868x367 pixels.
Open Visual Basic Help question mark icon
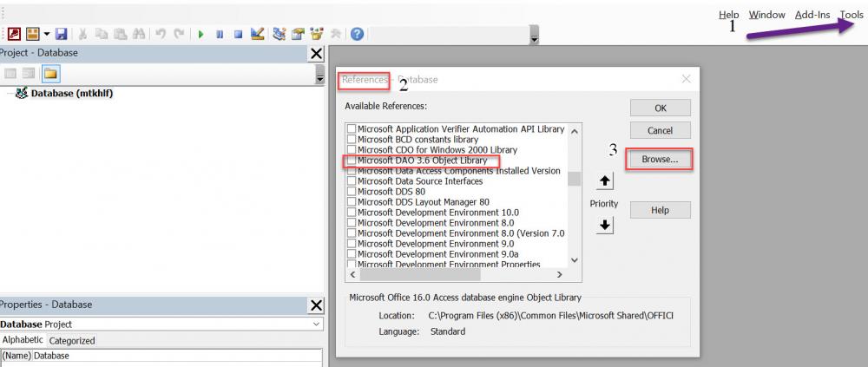[357, 35]
